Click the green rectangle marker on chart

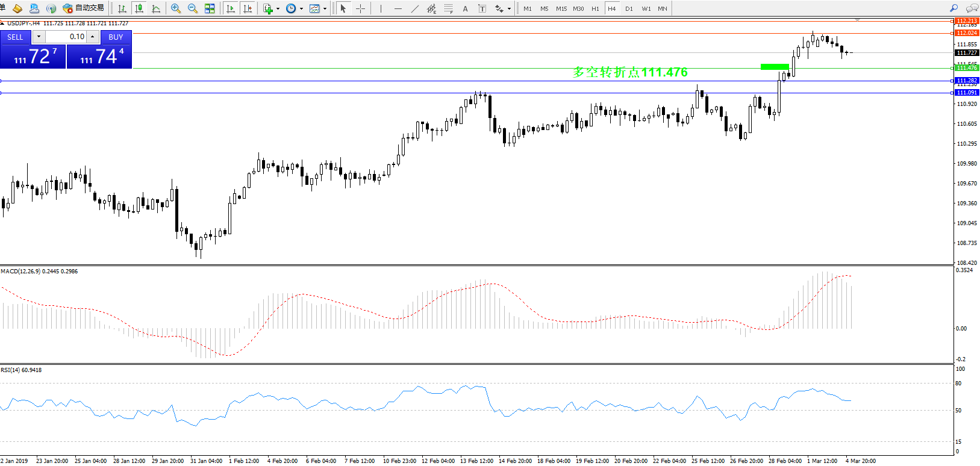(x=775, y=67)
